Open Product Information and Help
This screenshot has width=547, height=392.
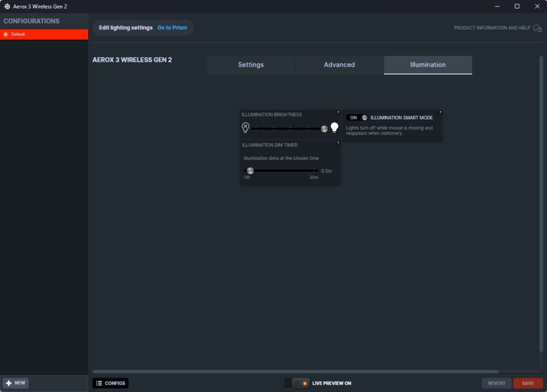tap(492, 28)
